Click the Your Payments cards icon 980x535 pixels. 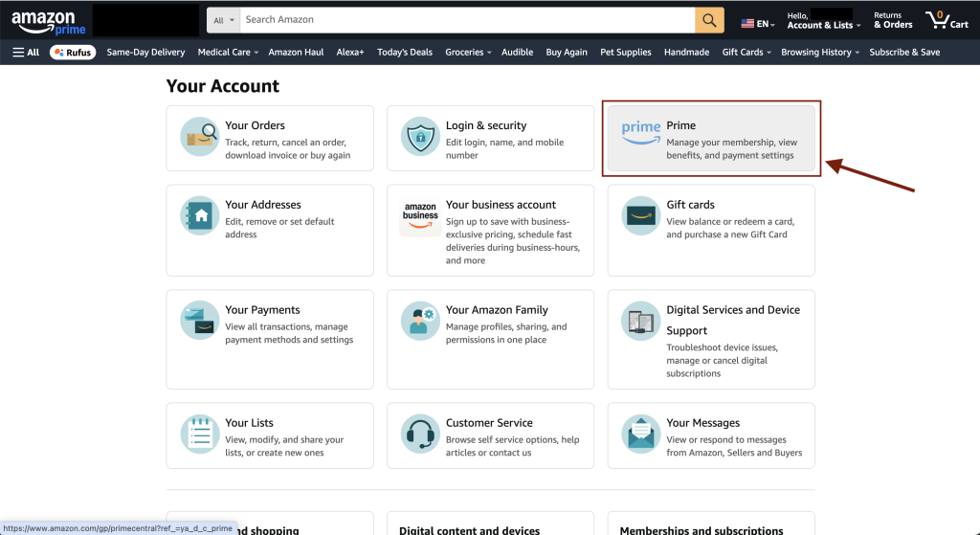click(200, 321)
